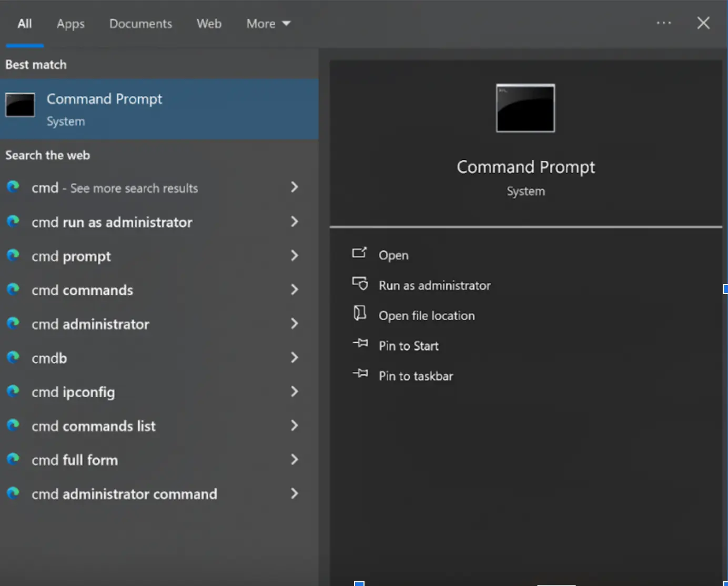The height and width of the screenshot is (586, 728).
Task: Expand the More dropdown
Action: pyautogui.click(x=268, y=24)
